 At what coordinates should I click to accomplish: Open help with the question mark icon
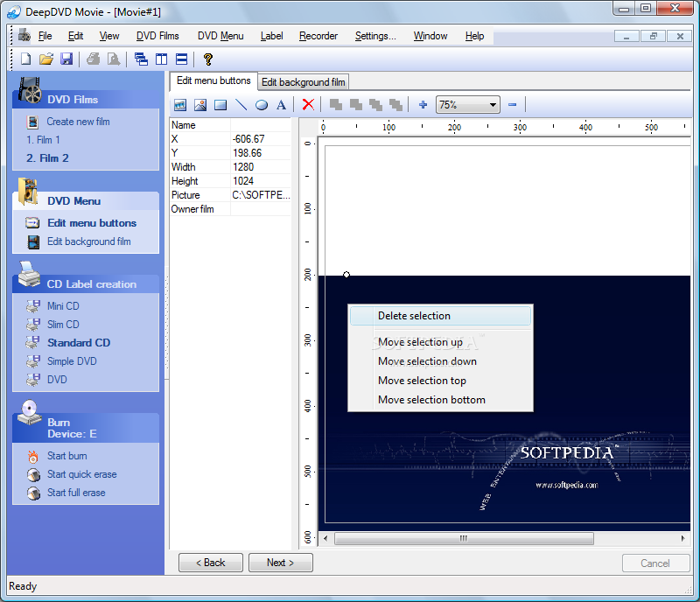tap(207, 59)
